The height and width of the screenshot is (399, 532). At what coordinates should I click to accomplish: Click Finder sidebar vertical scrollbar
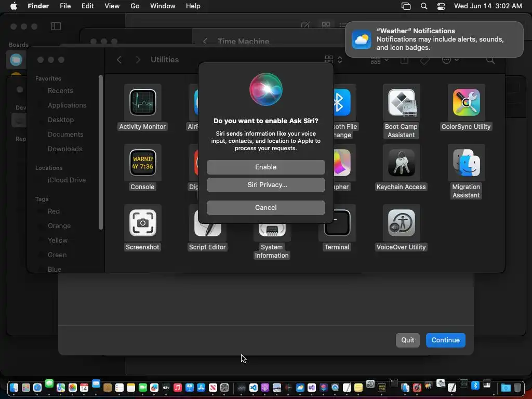click(x=100, y=152)
